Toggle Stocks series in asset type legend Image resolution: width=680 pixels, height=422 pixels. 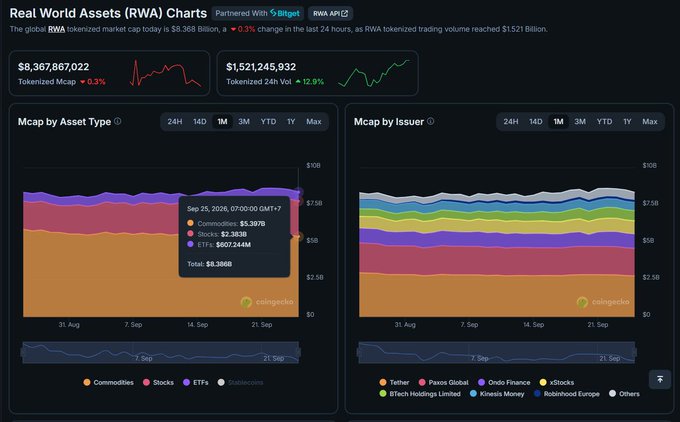point(158,383)
